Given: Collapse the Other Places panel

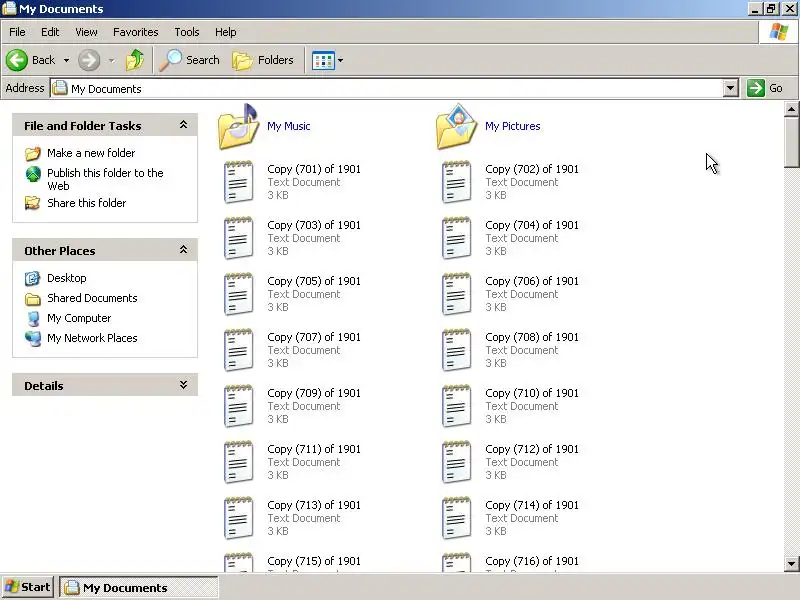Looking at the screenshot, I should [x=183, y=250].
